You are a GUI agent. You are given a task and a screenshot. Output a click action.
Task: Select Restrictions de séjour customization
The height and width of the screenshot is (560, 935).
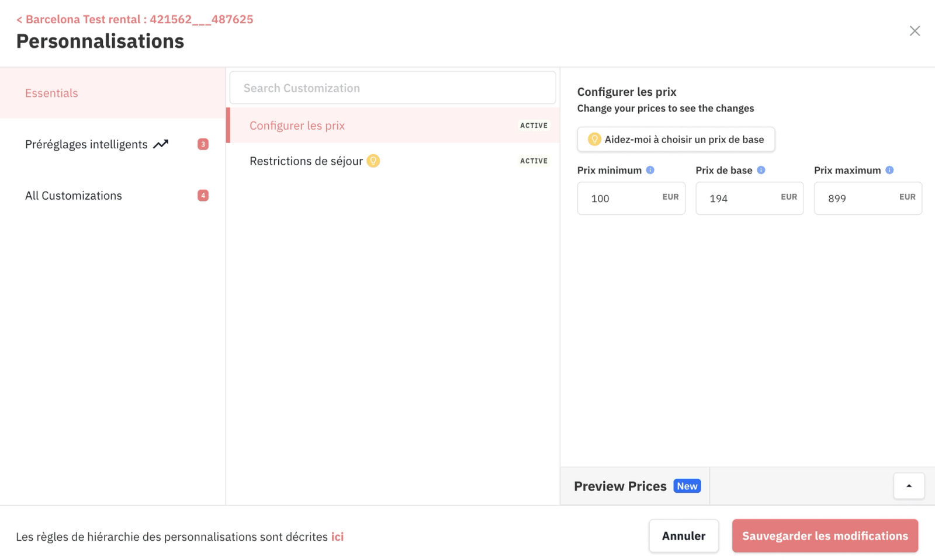coord(393,161)
